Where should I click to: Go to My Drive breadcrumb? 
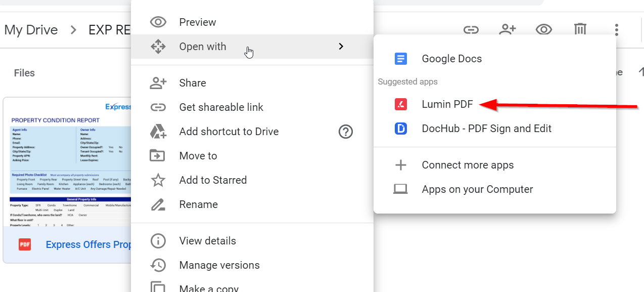pos(31,30)
